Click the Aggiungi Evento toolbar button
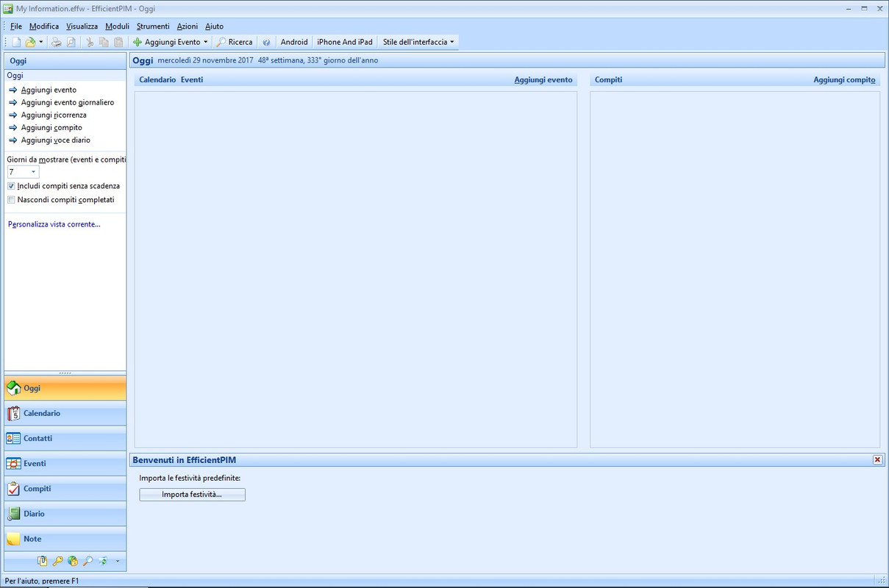Viewport: 889px width, 588px height. click(x=166, y=42)
